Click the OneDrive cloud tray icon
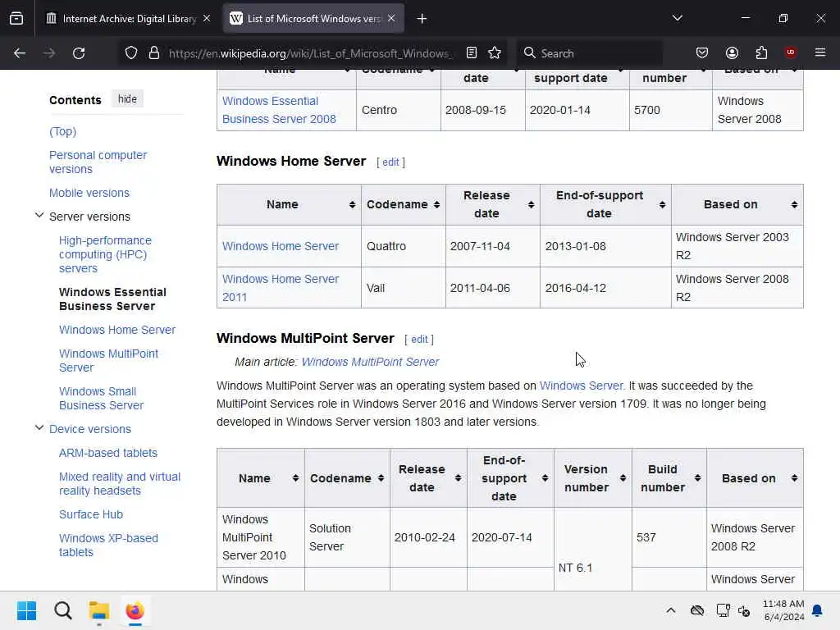Viewport: 840px width, 630px height. coord(697,610)
